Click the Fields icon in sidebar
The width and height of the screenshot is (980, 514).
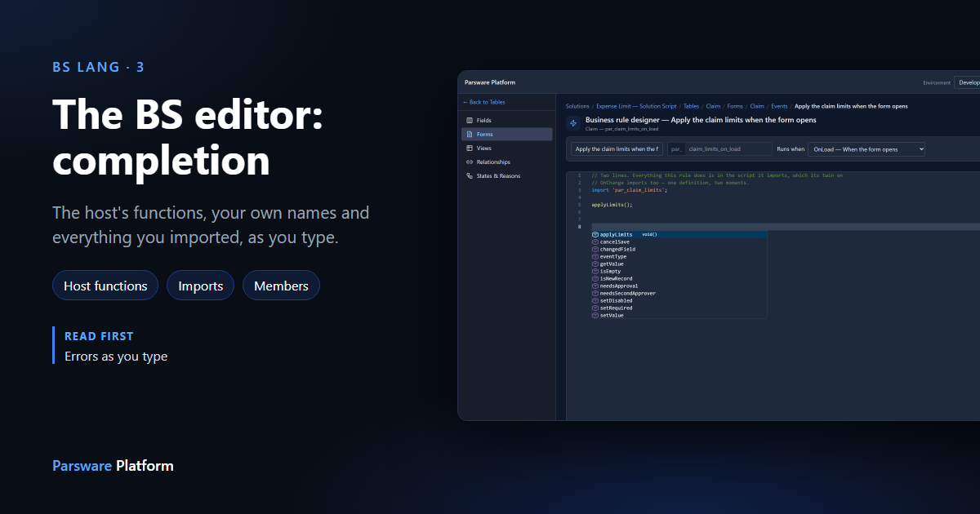tap(469, 121)
